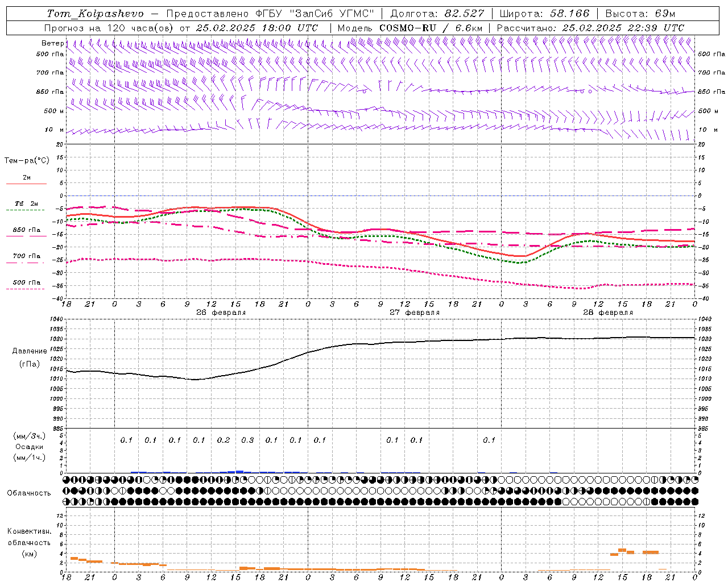Click the 0.3 precipitation value
The height and width of the screenshot is (582, 728).
[x=247, y=440]
